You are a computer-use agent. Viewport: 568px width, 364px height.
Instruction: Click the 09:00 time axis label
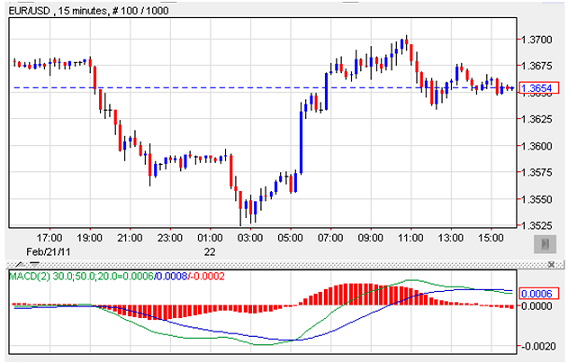[x=371, y=238]
